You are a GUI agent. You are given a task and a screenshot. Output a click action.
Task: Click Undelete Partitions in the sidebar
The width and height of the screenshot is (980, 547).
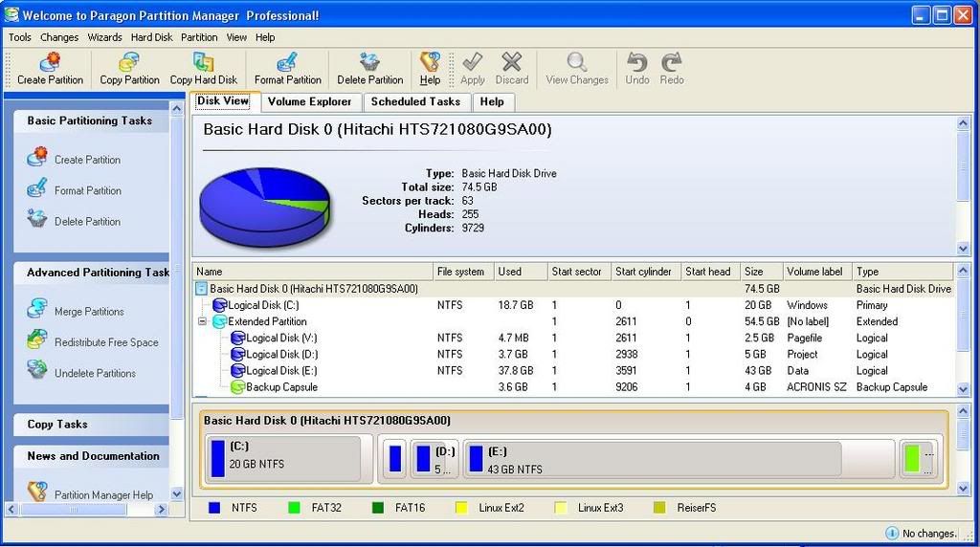click(x=94, y=373)
